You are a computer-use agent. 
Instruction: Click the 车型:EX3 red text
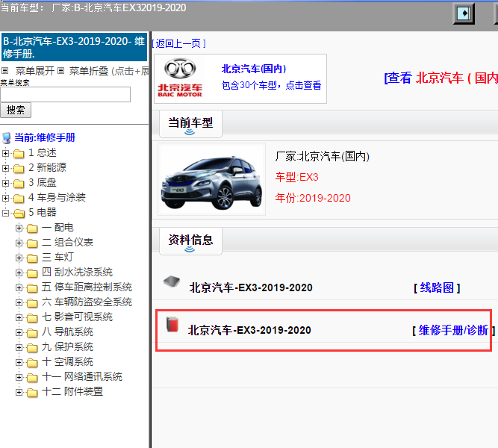click(297, 177)
